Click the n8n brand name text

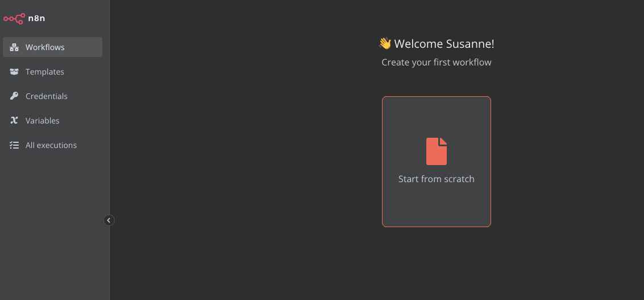(x=36, y=18)
